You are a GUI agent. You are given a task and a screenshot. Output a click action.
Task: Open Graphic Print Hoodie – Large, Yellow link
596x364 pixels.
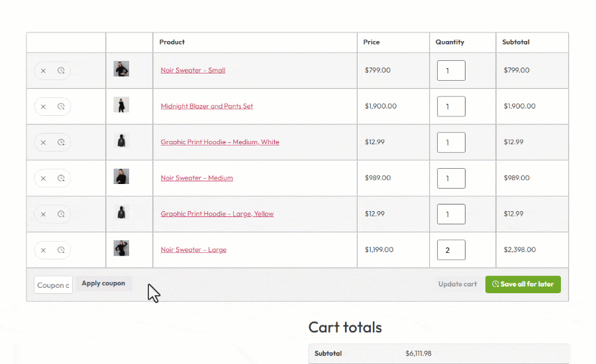pyautogui.click(x=217, y=214)
